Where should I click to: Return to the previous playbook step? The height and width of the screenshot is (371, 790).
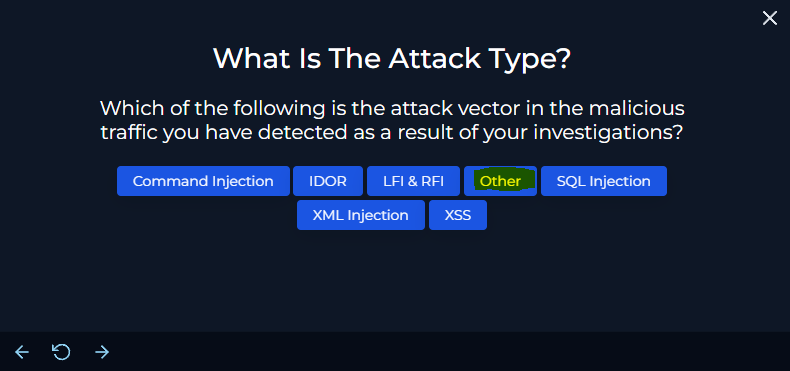pos(22,352)
